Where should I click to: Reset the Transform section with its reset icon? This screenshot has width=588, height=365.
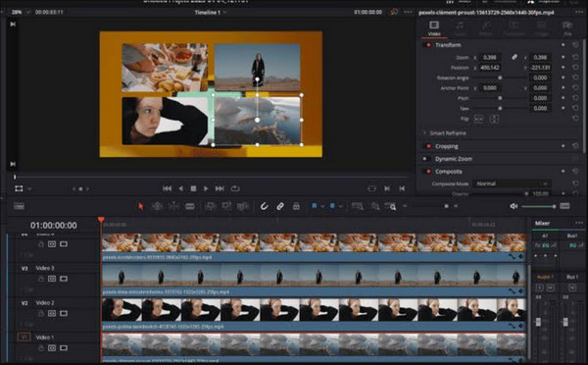point(575,45)
